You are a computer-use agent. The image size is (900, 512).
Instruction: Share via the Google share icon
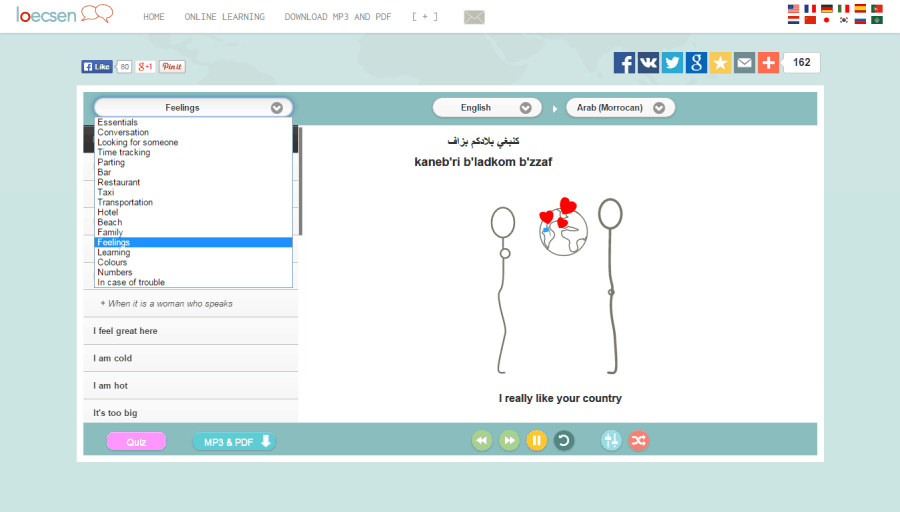[x=696, y=63]
